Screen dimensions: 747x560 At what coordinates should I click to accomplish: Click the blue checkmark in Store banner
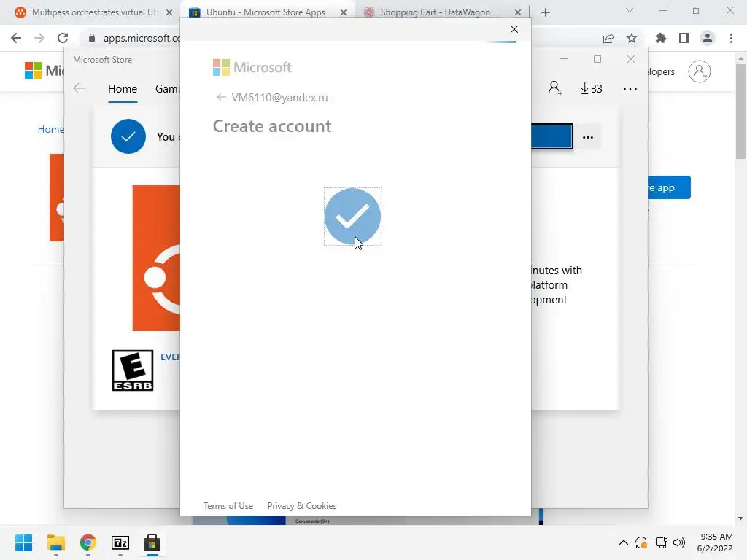(128, 136)
